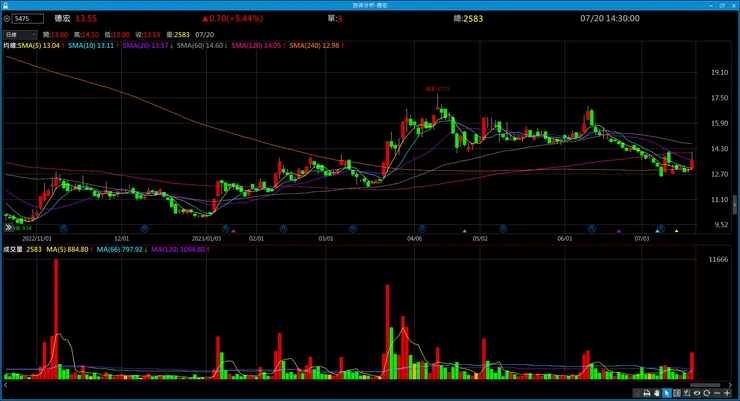Click month marker after 05/02

coord(503,229)
